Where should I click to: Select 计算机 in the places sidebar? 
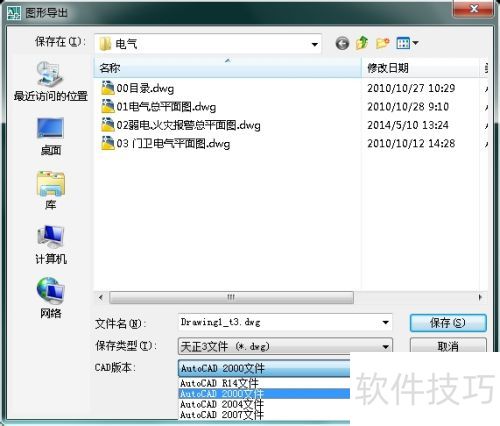pyautogui.click(x=51, y=244)
